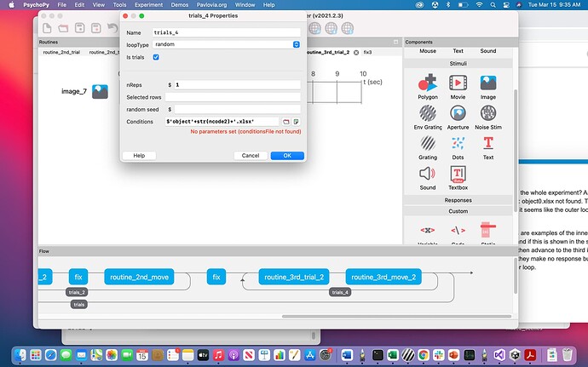Viewport: 588px width, 367px height.
Task: Click routine_3rd_trial_2 in the Flow
Action: click(x=294, y=277)
